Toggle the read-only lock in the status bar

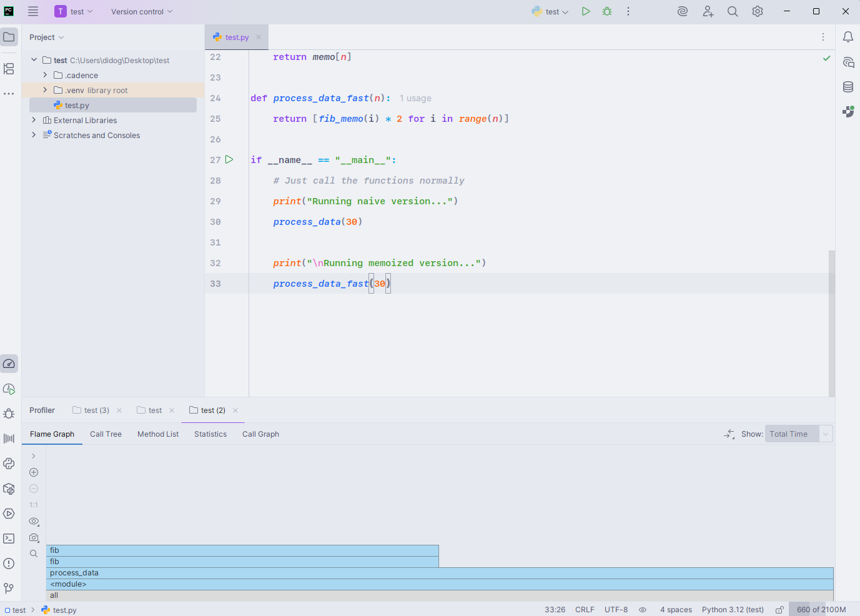click(779, 610)
